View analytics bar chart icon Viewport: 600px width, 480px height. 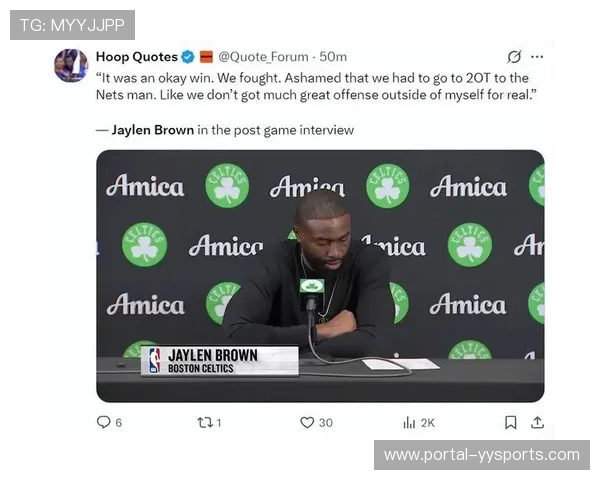[x=409, y=423]
